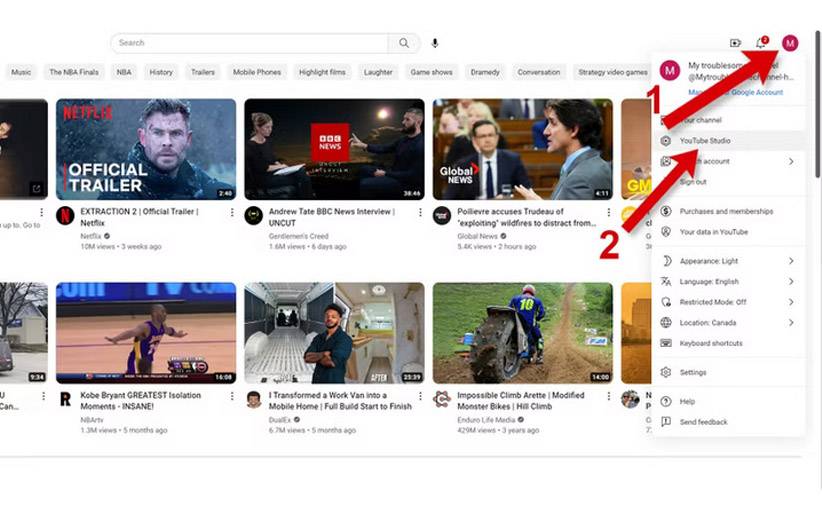Click the search magnifier button
This screenshot has height=522, width=822.
(404, 43)
